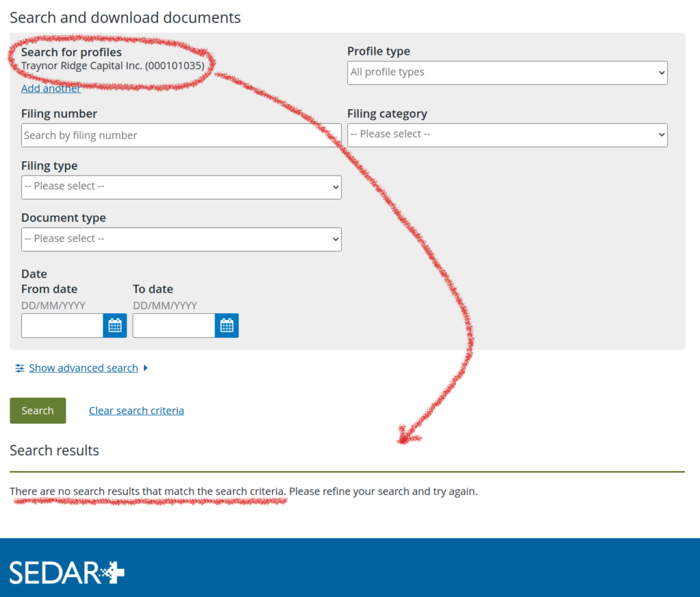Click the From date label
Screen dimensions: 700x597
coord(49,289)
